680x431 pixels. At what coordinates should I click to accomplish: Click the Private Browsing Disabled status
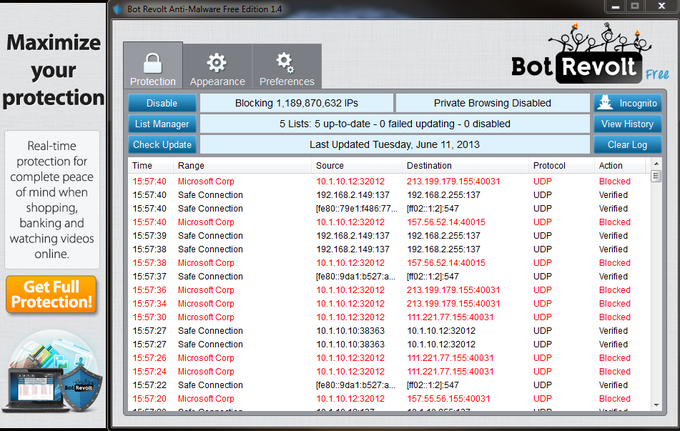tap(492, 103)
